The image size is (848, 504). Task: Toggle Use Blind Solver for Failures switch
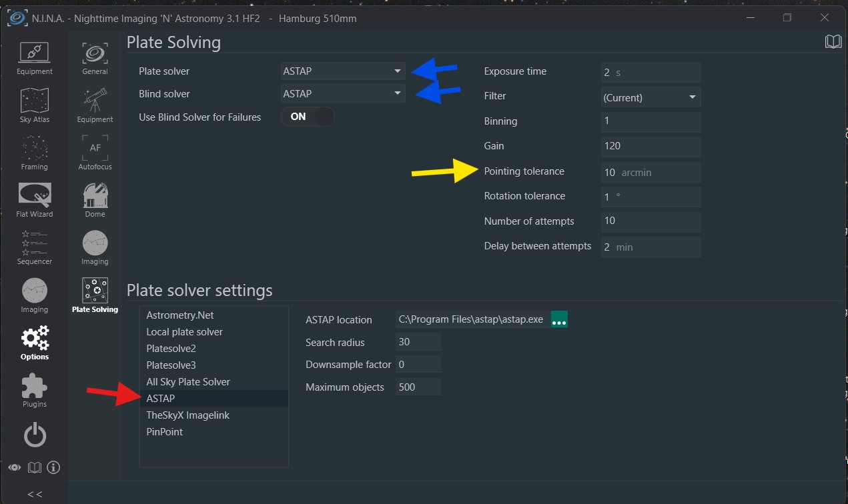pos(308,117)
